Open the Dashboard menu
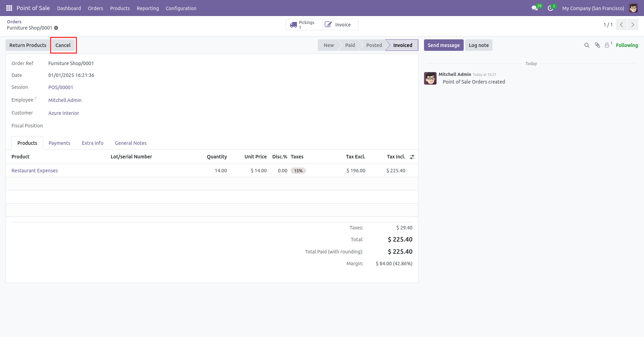The image size is (644, 337). click(69, 8)
